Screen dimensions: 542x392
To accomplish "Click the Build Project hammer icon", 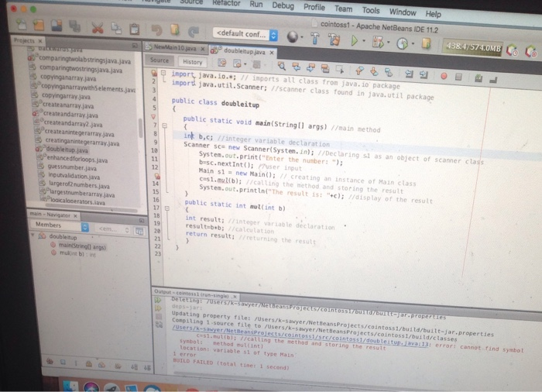I will (x=315, y=38).
